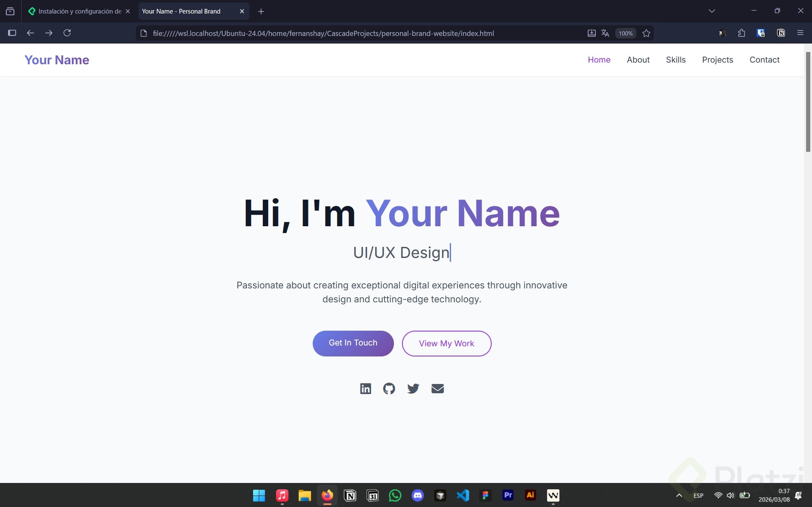
Task: Open the Twitter social icon
Action: click(413, 389)
